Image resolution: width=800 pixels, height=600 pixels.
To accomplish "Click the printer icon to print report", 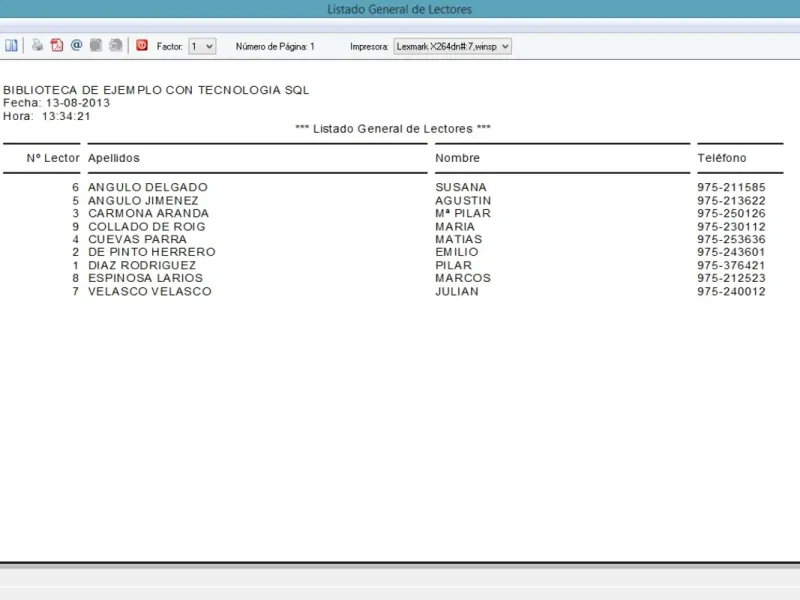I will tap(37, 45).
